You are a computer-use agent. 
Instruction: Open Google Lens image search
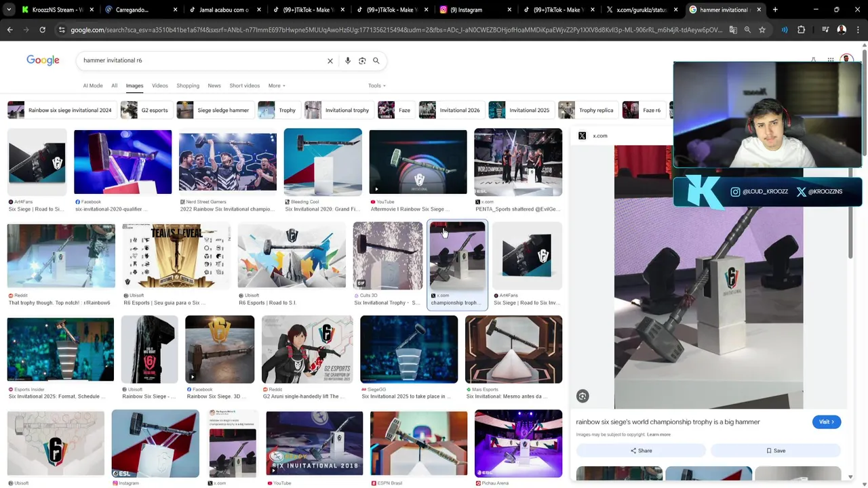[362, 61]
